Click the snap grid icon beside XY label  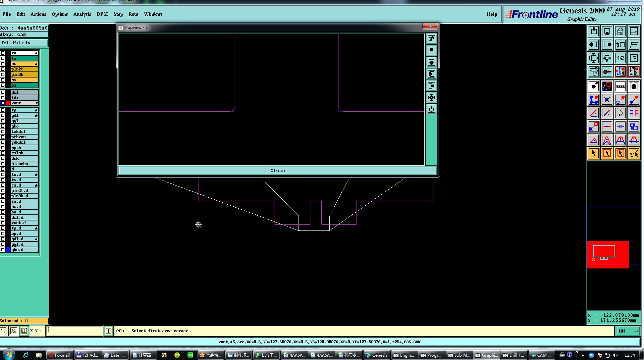tap(24, 331)
